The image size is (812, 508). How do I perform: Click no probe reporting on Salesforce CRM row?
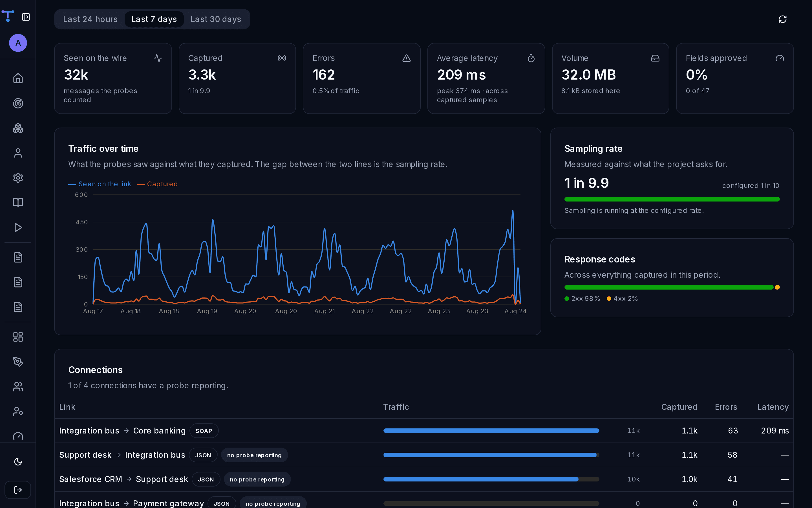pos(257,479)
